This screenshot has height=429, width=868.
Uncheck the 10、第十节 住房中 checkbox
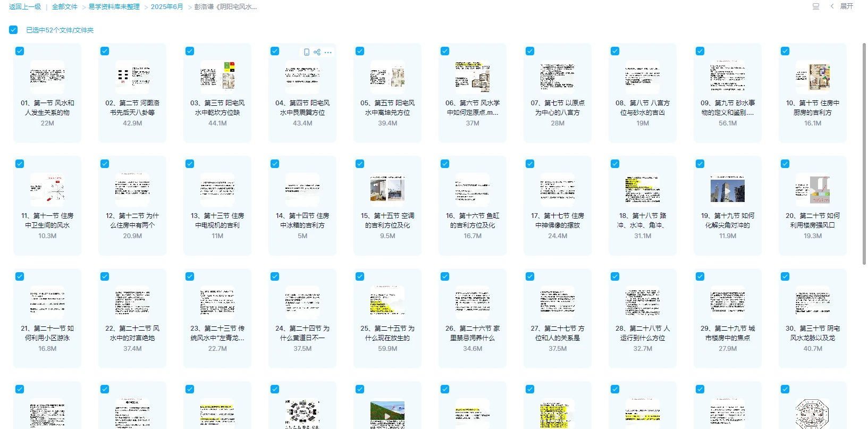click(785, 51)
